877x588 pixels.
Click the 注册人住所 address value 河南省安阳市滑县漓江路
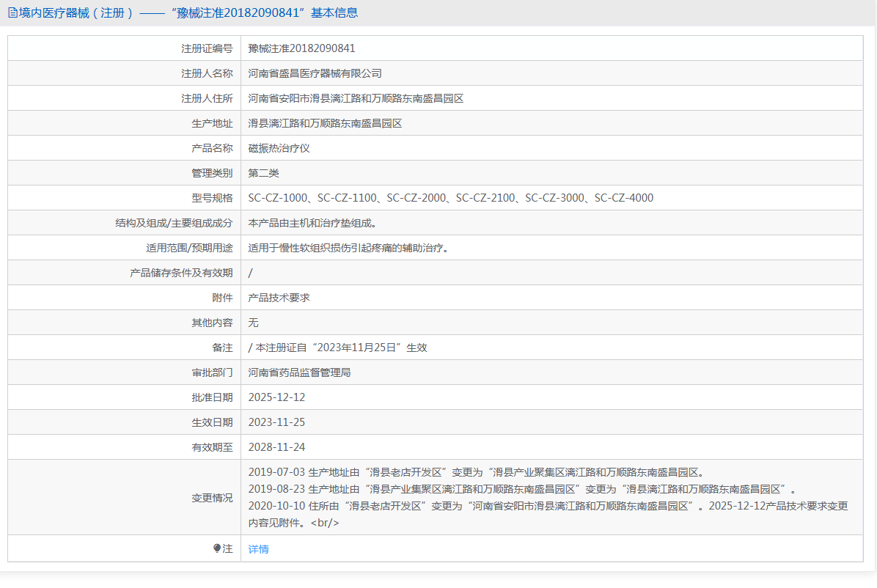[x=356, y=98]
